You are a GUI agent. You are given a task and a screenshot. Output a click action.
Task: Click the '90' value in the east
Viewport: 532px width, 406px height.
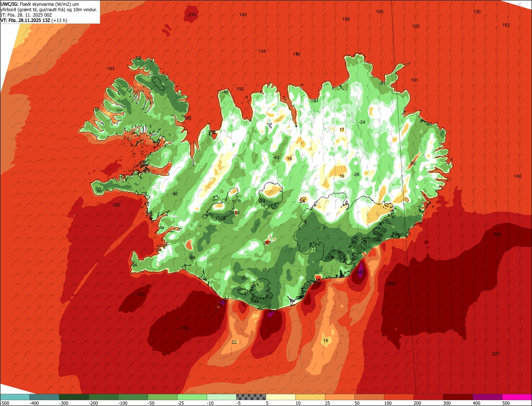pyautogui.click(x=413, y=164)
